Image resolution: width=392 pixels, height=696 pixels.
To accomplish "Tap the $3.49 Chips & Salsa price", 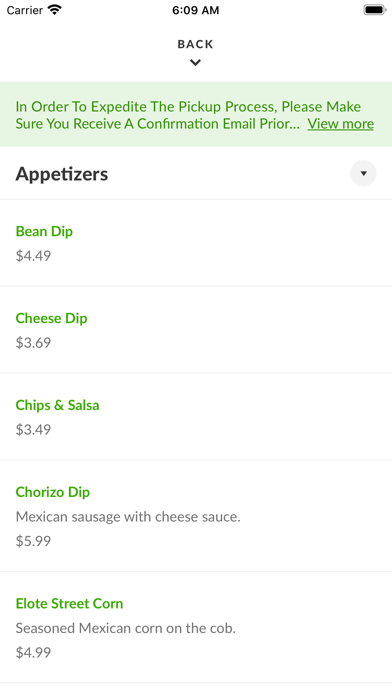I will coord(33,430).
